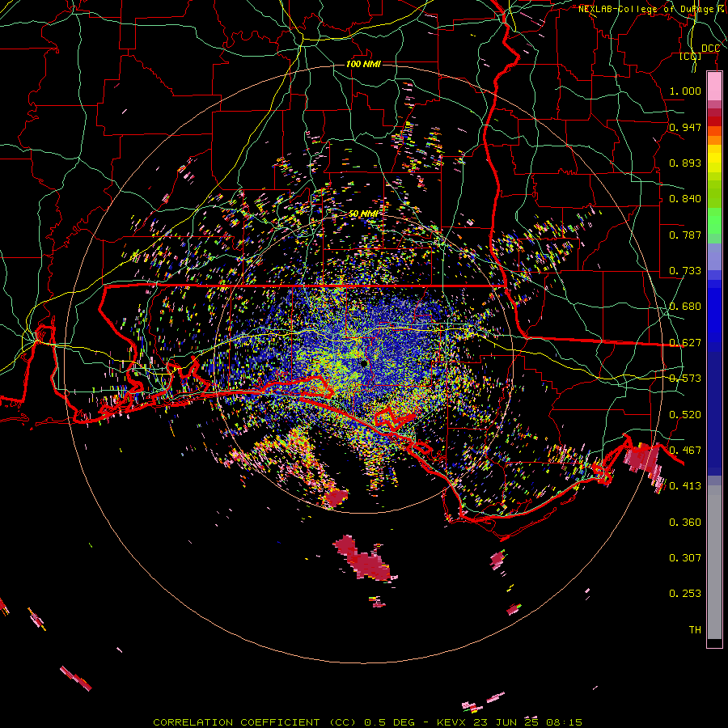Screen dimensions: 728x728
Task: Click the 0.253 color scale value
Action: click(685, 594)
